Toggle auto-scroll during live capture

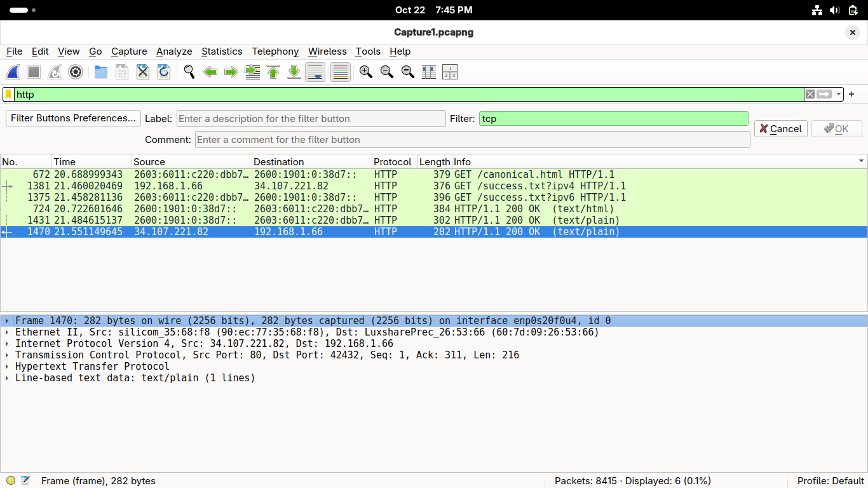point(315,72)
